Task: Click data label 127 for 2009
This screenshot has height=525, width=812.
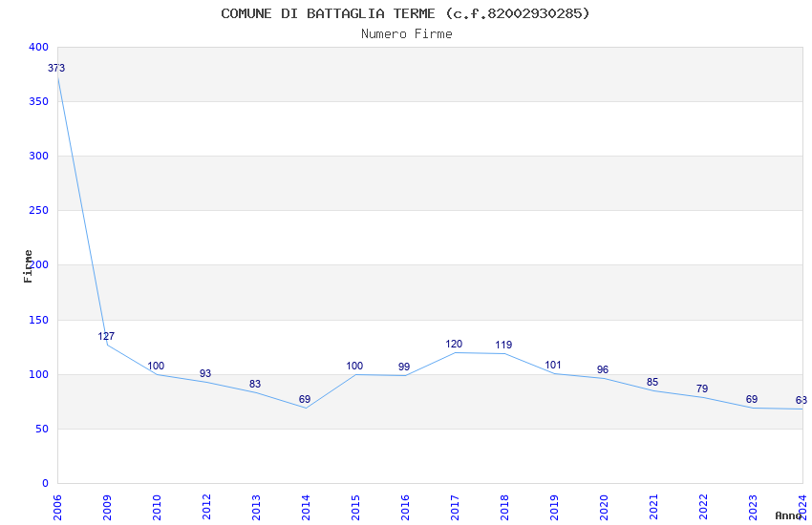Action: tap(106, 336)
